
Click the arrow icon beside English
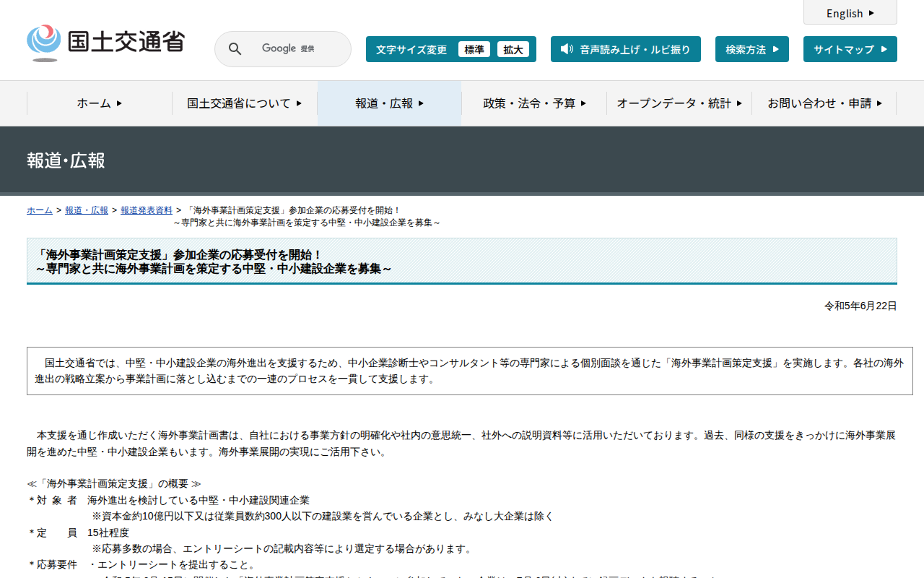871,13
